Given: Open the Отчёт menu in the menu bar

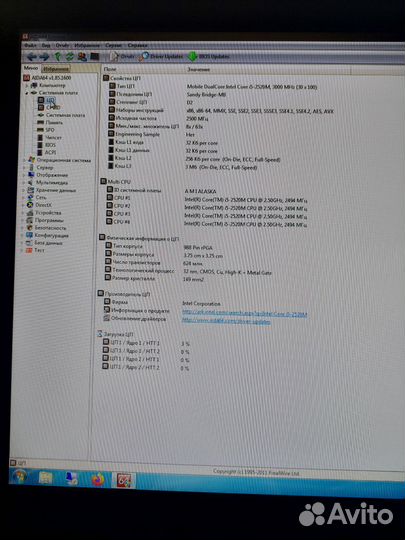Looking at the screenshot, I should [x=62, y=45].
